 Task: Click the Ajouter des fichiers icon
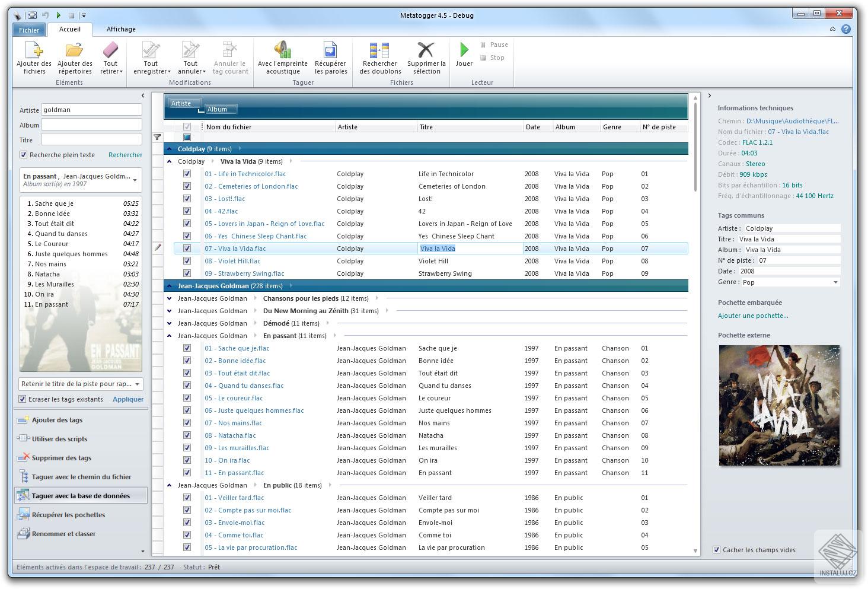(34, 50)
